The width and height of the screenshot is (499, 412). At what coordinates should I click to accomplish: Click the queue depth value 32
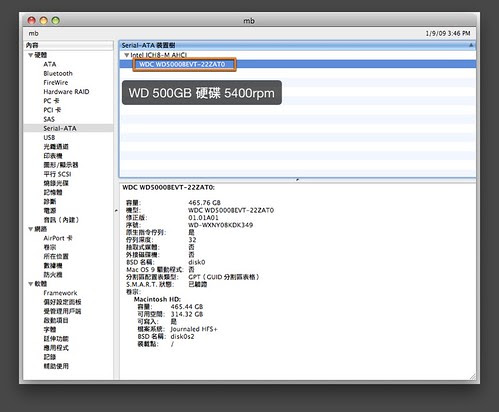[x=192, y=240]
